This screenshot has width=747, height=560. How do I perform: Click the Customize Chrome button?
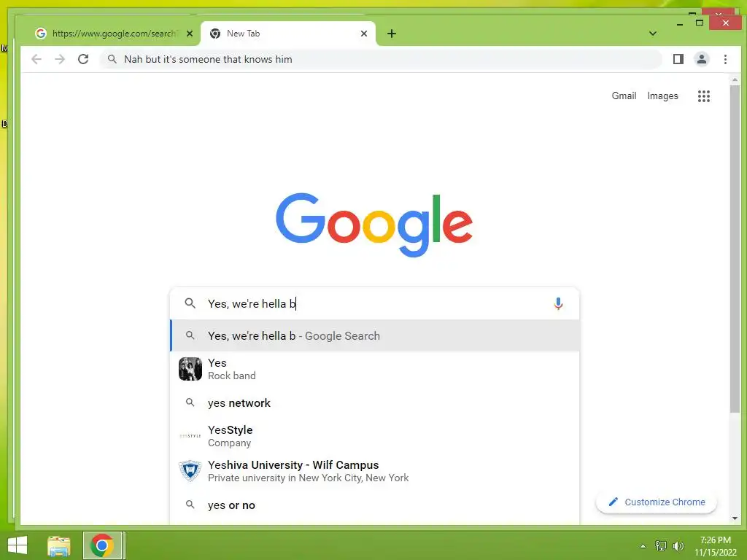tap(657, 502)
